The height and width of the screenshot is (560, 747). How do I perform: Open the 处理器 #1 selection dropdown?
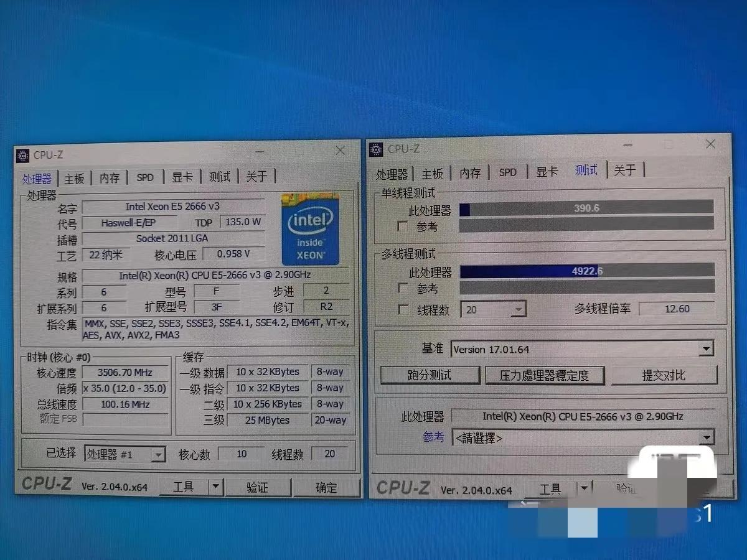pos(125,454)
